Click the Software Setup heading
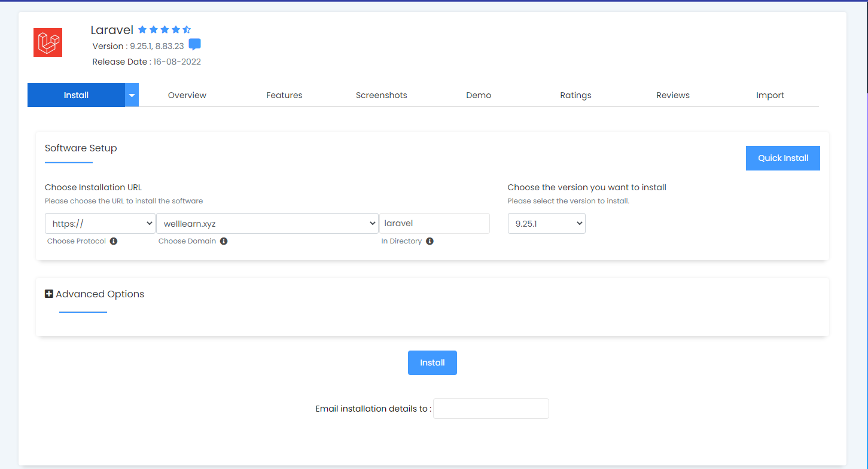This screenshot has width=868, height=469. (81, 148)
